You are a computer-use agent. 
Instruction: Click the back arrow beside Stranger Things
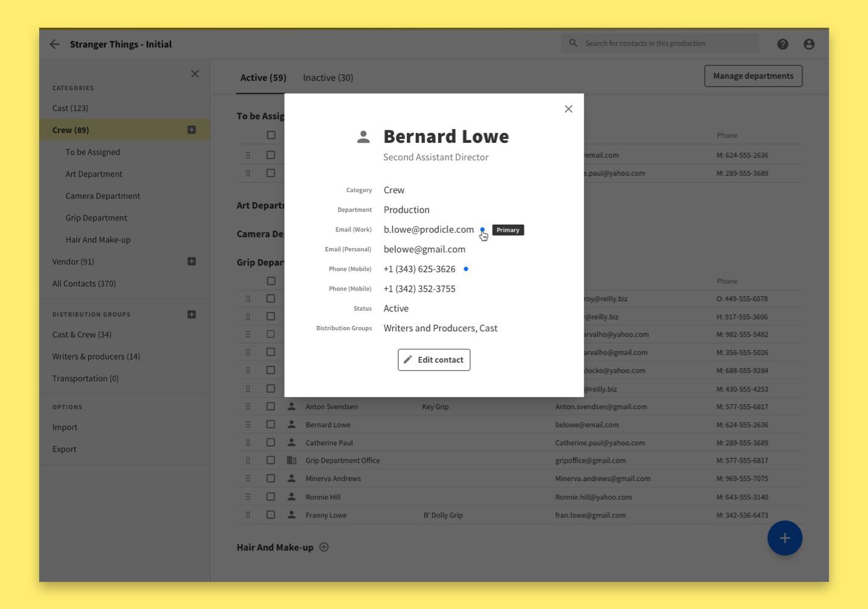tap(55, 44)
